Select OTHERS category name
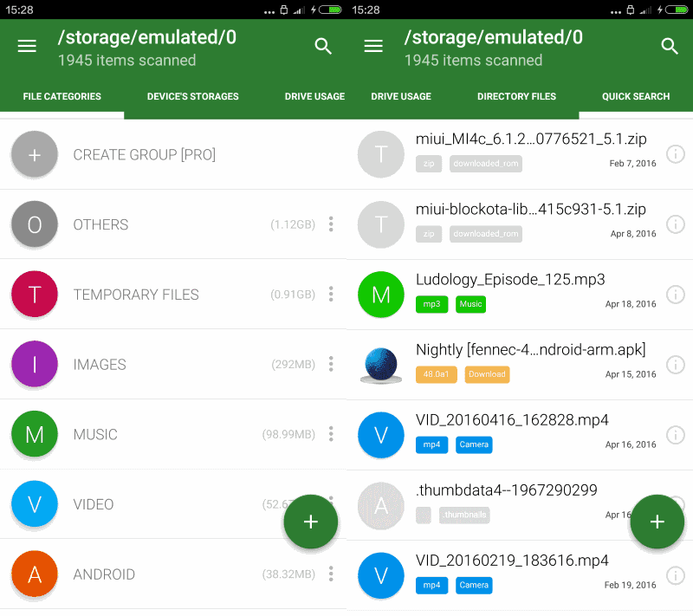 pyautogui.click(x=100, y=224)
